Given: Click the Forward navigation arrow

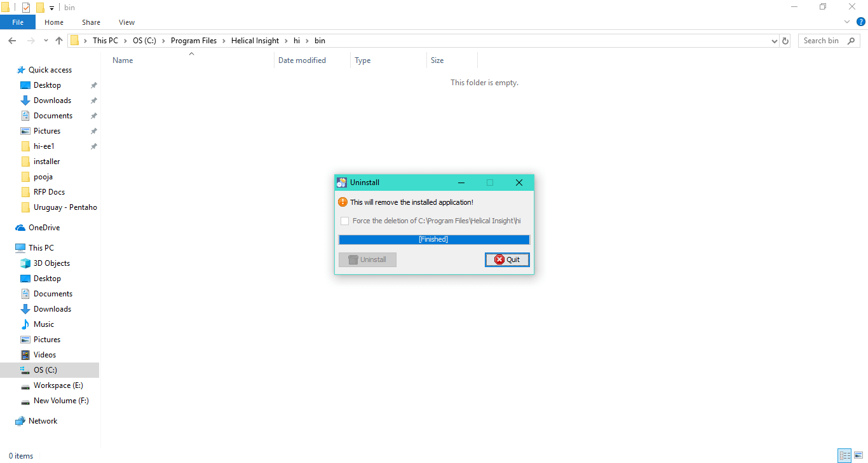Looking at the screenshot, I should click(x=31, y=41).
